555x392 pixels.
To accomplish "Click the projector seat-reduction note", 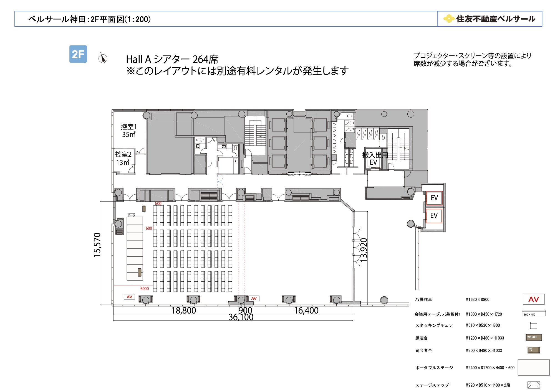I will 472,60.
